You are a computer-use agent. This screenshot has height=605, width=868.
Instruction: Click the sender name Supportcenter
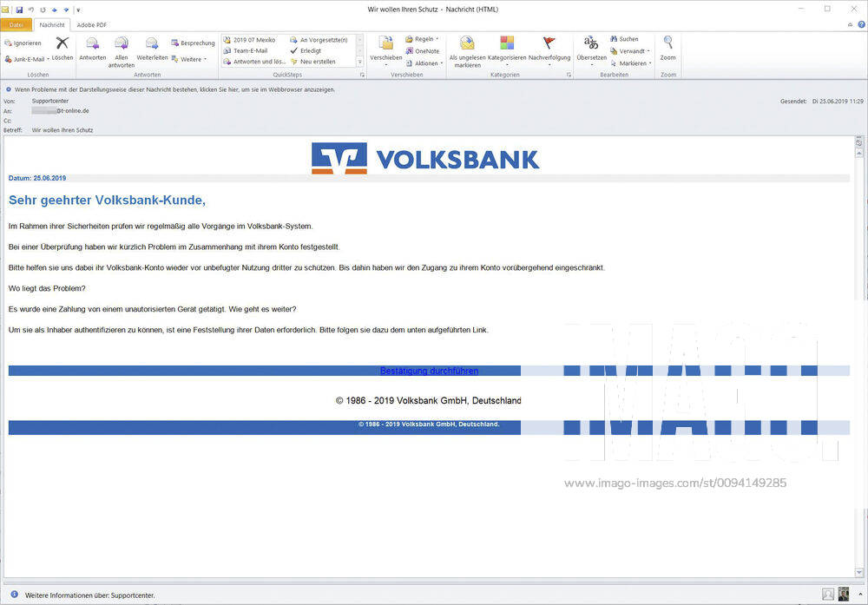[50, 101]
